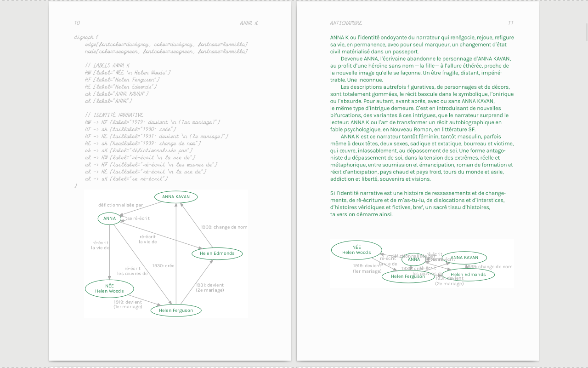Click the page number 10 header

[77, 23]
